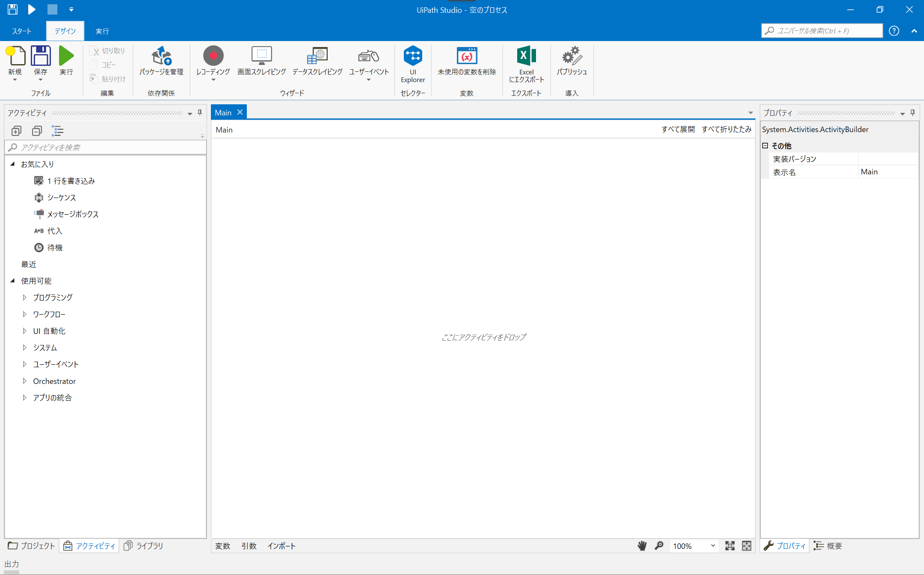
Task: Switch to the 実行 ribbon tab
Action: tap(102, 31)
